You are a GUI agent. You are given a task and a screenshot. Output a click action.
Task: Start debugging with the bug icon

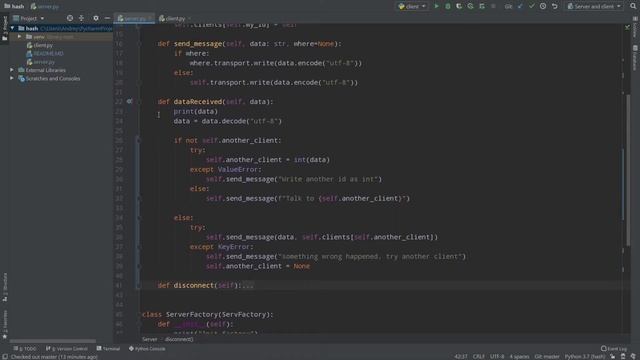[448, 6]
